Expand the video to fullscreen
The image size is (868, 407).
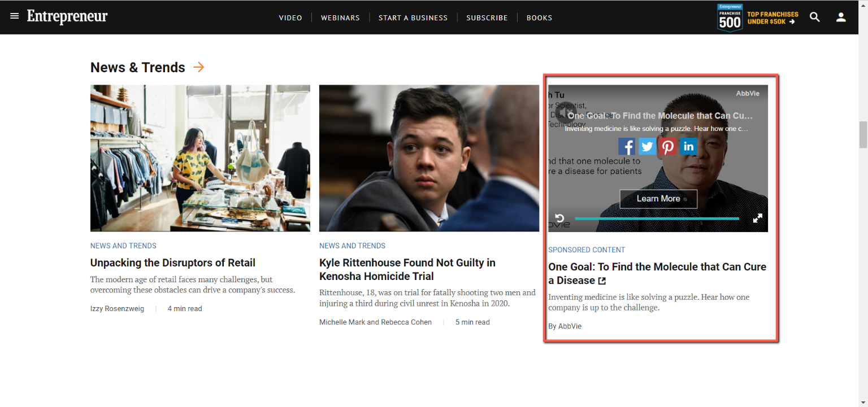pos(758,218)
